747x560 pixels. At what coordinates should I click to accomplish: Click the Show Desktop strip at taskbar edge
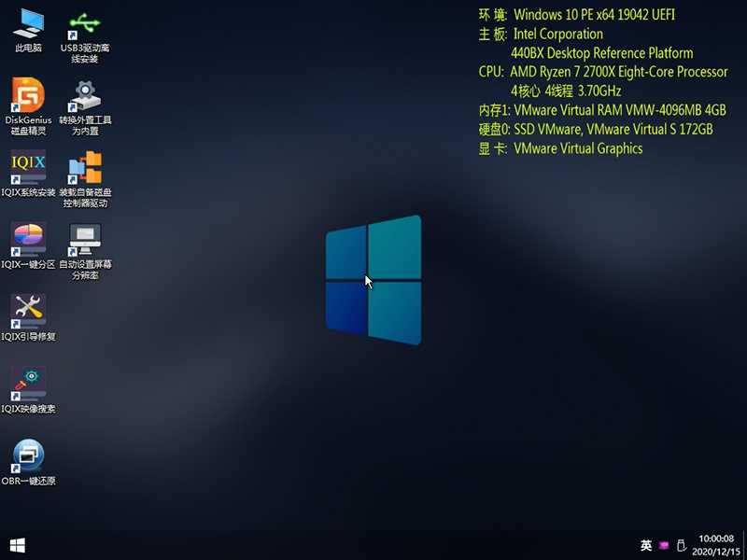click(x=744, y=545)
